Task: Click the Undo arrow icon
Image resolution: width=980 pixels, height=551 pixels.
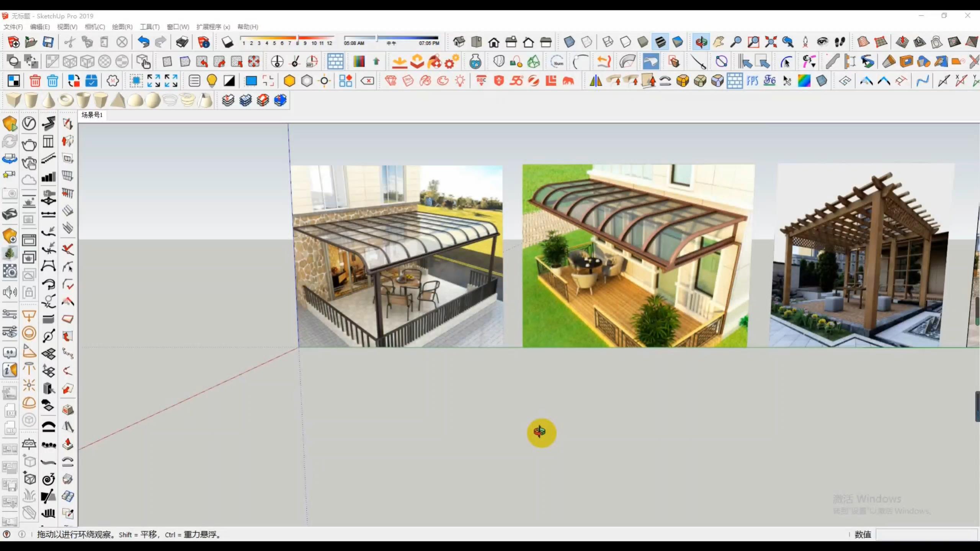Action: pyautogui.click(x=144, y=42)
